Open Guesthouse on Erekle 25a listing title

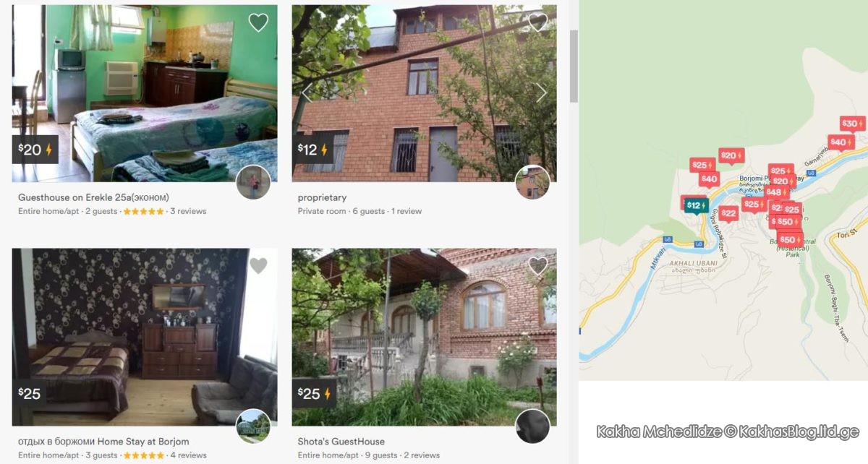(x=93, y=197)
